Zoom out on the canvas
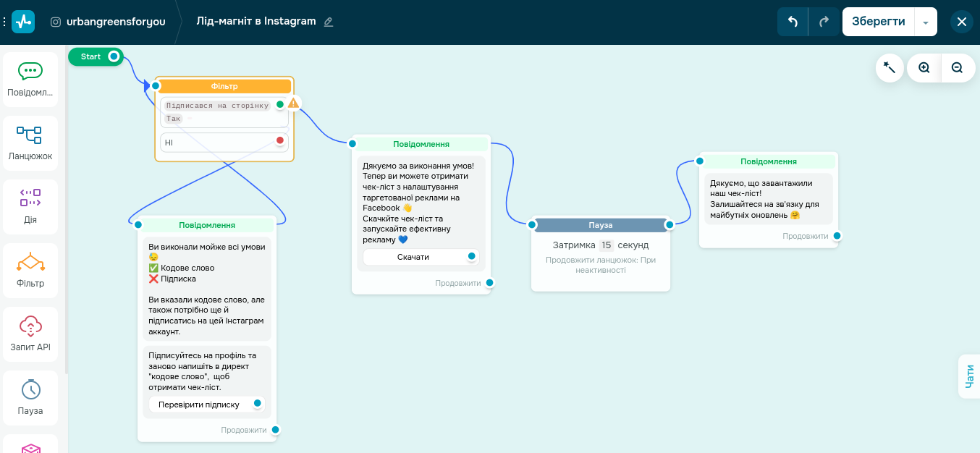The height and width of the screenshot is (453, 980). [958, 67]
